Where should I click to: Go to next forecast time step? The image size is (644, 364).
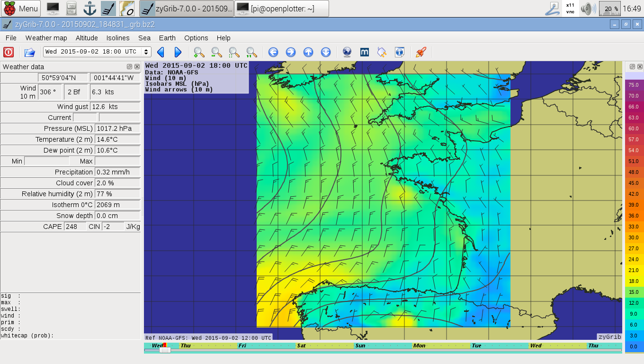tap(178, 52)
